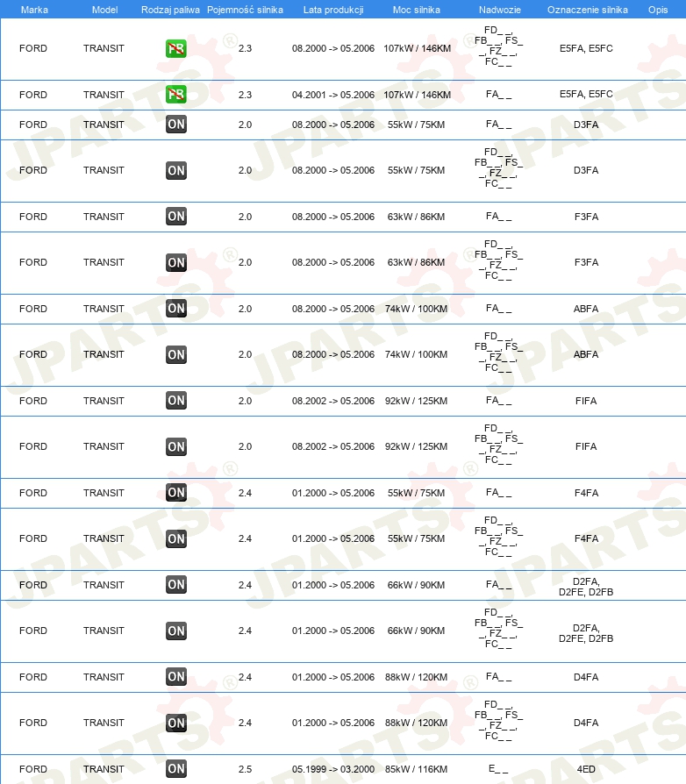This screenshot has height=784, width=686.
Task: Select the engine code 4ED
Action: (586, 769)
